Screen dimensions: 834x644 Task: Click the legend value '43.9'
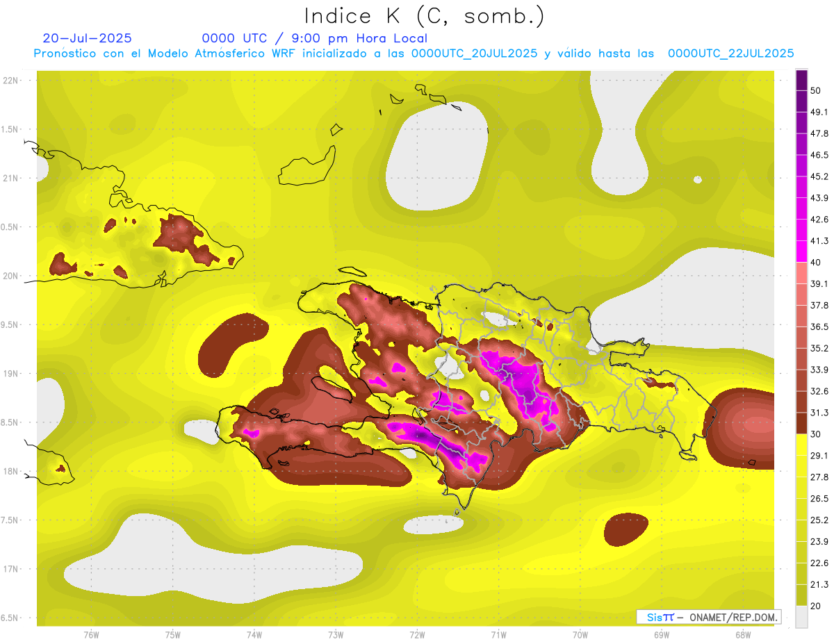coord(819,198)
